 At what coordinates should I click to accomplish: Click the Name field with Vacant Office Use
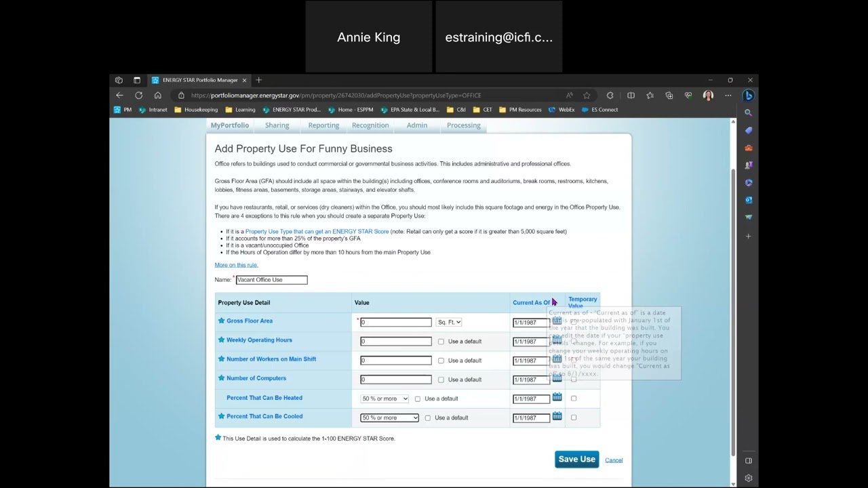click(271, 280)
